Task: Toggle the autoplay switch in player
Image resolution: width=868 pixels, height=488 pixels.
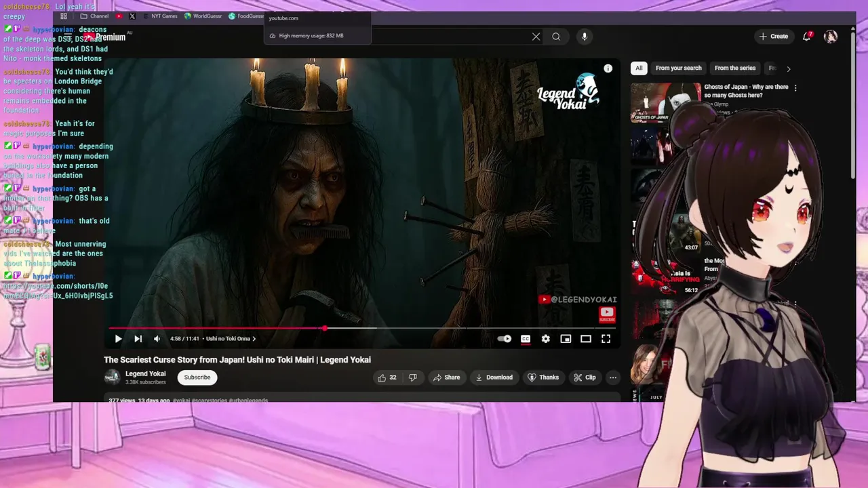Action: (x=504, y=339)
